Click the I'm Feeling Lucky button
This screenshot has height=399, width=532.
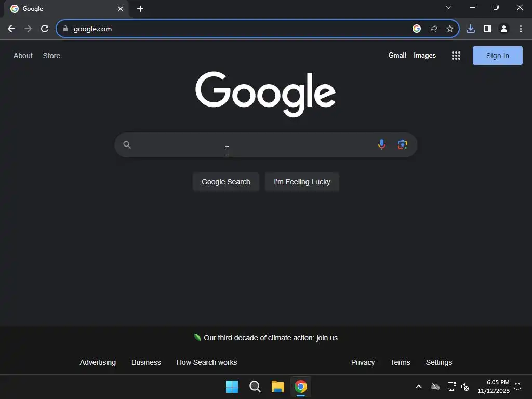pyautogui.click(x=302, y=182)
